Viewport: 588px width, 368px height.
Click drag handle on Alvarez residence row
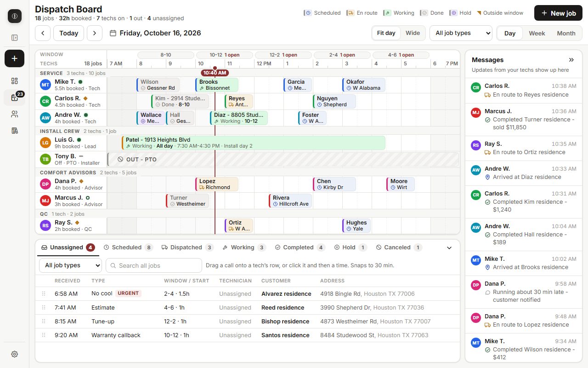tap(44, 293)
